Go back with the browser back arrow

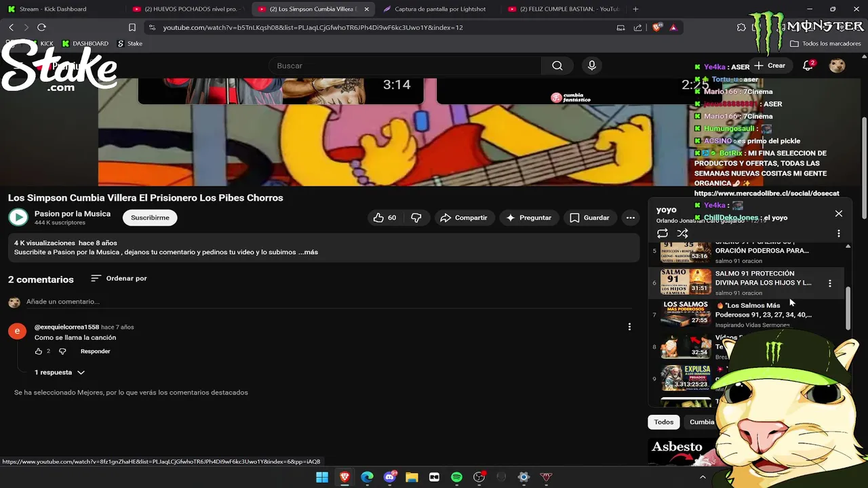point(11,27)
